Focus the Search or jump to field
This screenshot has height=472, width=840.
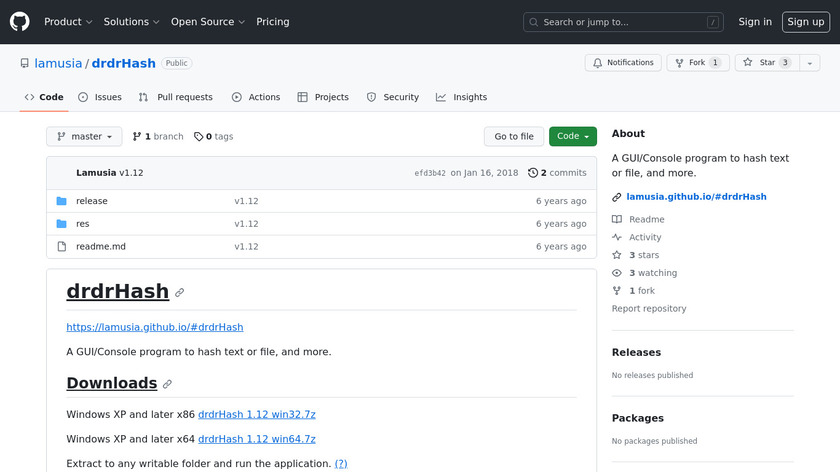tap(623, 22)
